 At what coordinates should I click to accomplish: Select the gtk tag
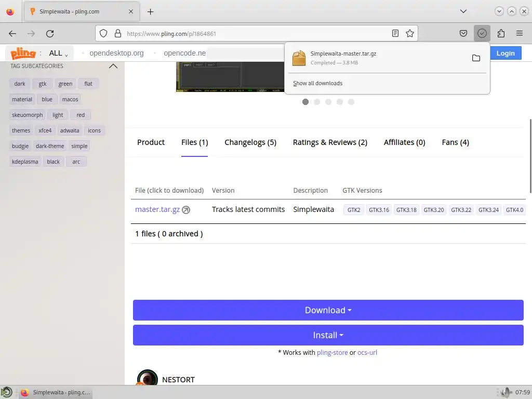pos(43,84)
